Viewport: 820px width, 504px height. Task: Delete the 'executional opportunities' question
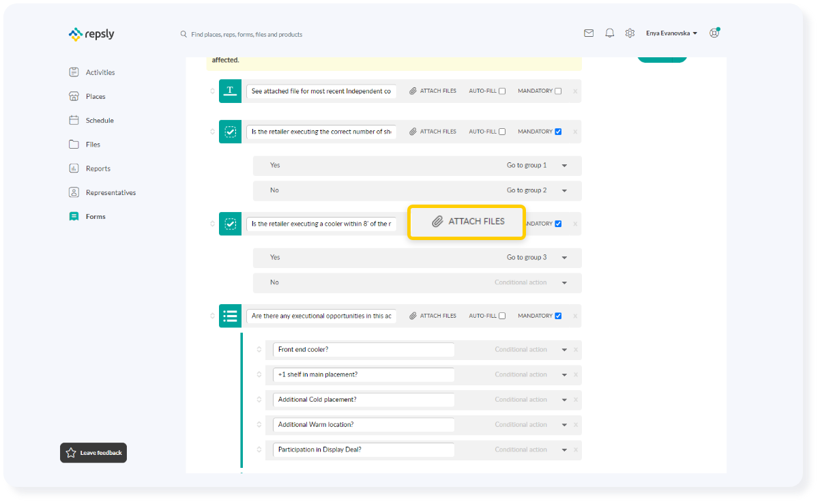pos(575,316)
